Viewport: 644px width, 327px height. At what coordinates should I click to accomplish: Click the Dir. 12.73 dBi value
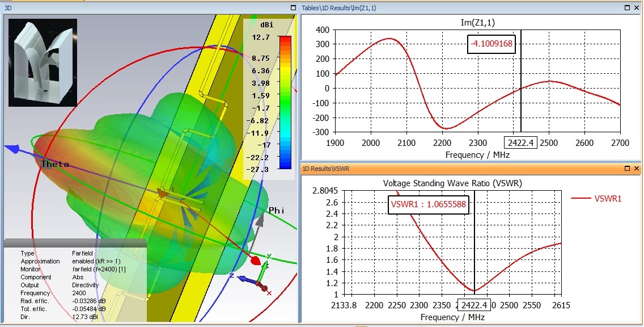86,317
